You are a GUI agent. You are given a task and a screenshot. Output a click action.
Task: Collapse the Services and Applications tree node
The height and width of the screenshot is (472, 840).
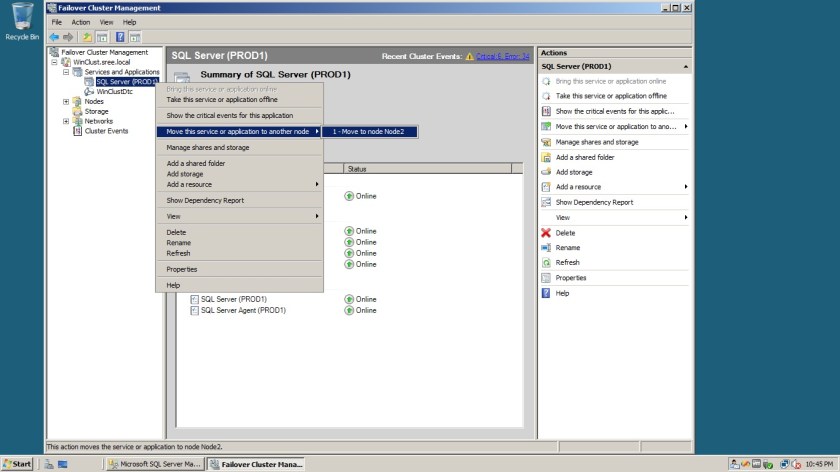pos(66,72)
